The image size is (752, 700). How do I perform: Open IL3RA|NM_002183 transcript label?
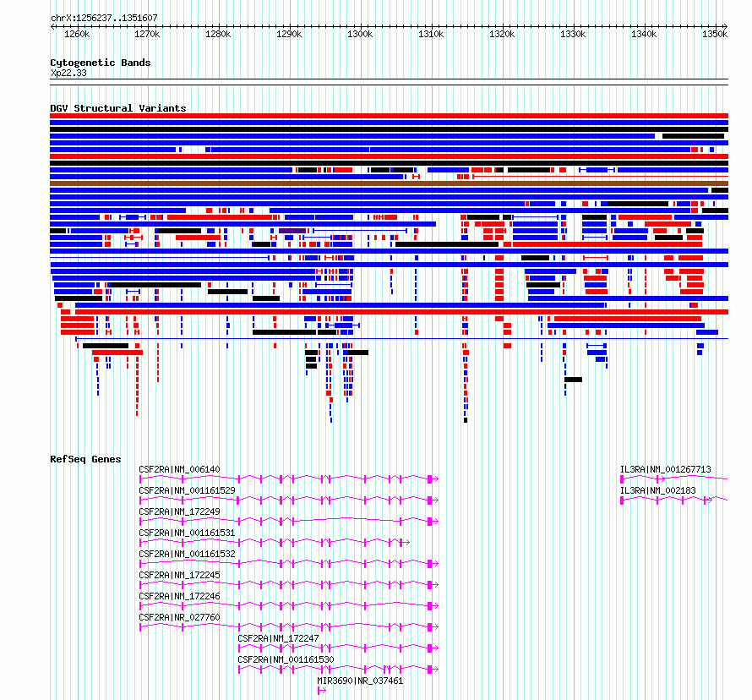coord(658,490)
